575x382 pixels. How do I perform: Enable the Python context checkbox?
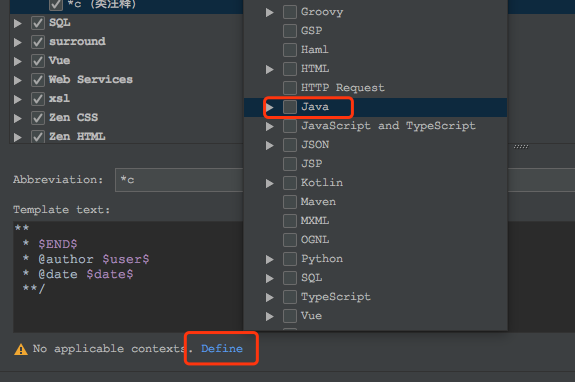[x=290, y=259]
